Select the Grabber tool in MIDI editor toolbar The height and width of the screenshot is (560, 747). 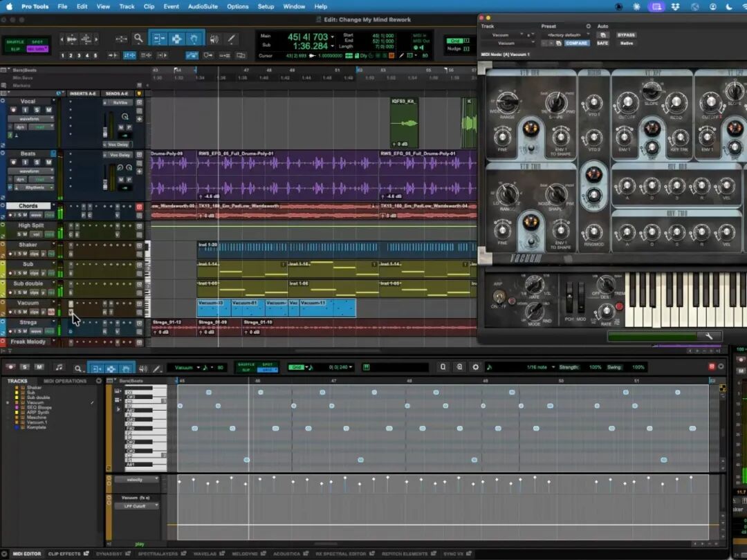click(x=126, y=368)
